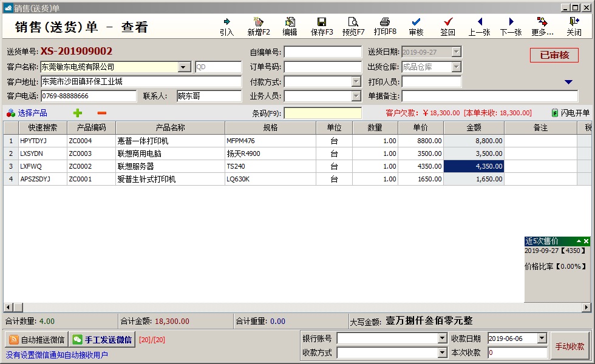Click the 条码(F9) barcode input field
595x364 pixels.
(322, 113)
